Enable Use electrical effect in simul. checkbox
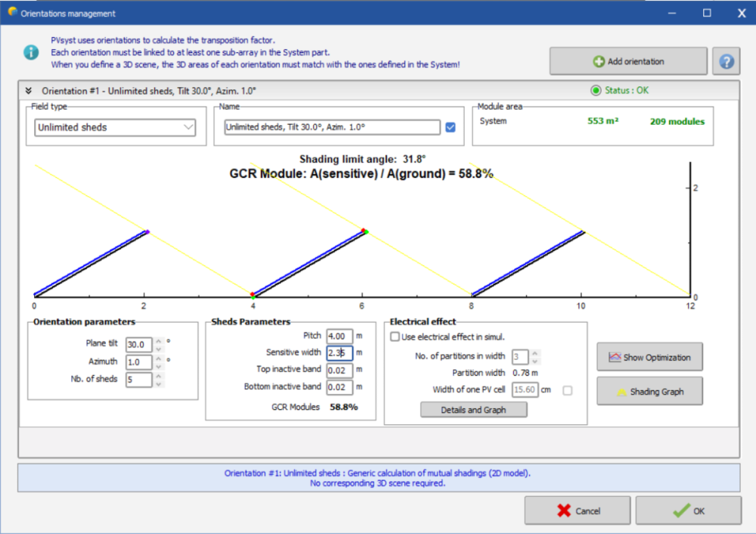 click(395, 337)
